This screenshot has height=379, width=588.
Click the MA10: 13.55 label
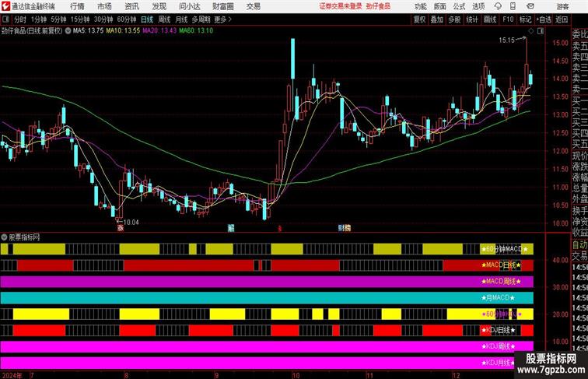click(123, 31)
